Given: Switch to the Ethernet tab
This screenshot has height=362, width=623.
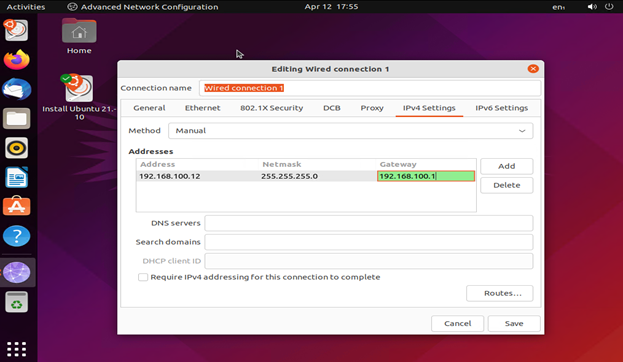Looking at the screenshot, I should [x=202, y=108].
